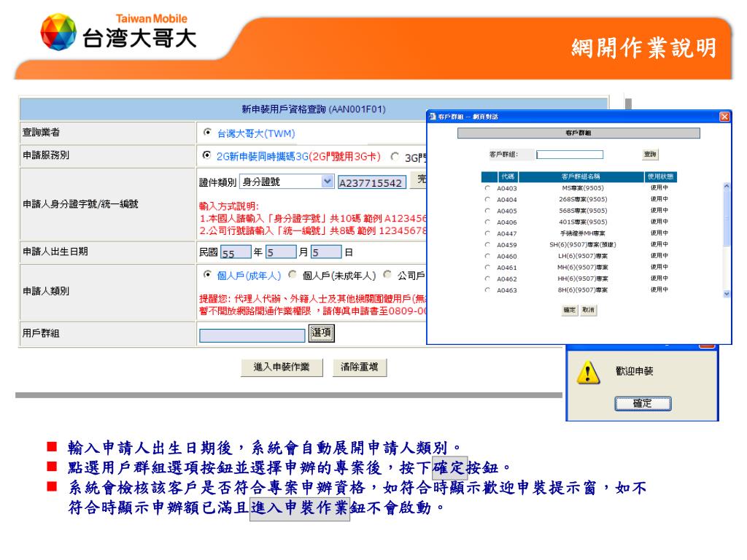
Task: Click the birth day input field
Action: pos(326,252)
